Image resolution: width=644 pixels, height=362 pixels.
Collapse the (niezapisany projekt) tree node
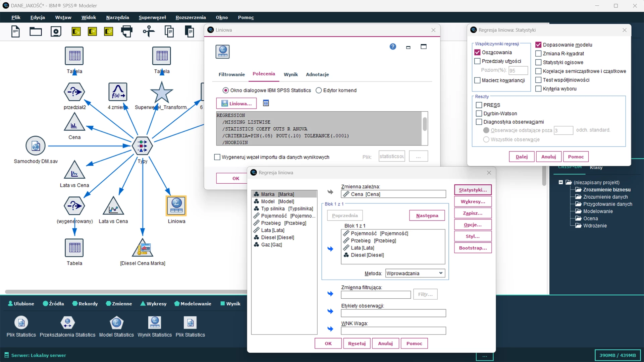[x=560, y=182]
